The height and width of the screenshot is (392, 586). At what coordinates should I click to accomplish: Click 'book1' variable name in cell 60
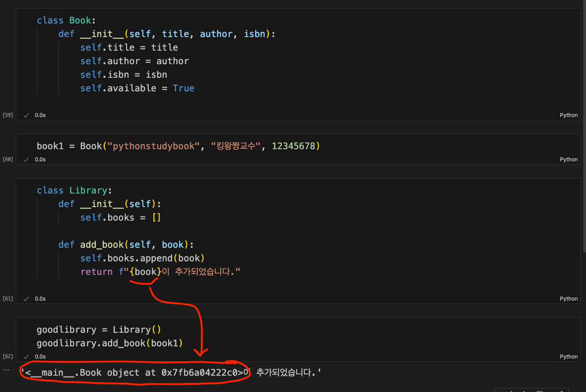click(x=50, y=146)
